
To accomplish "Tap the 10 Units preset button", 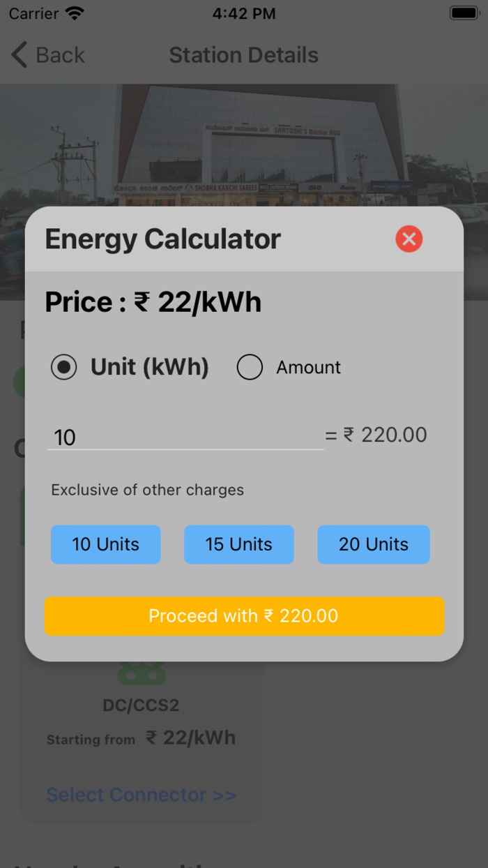I will coord(105,544).
